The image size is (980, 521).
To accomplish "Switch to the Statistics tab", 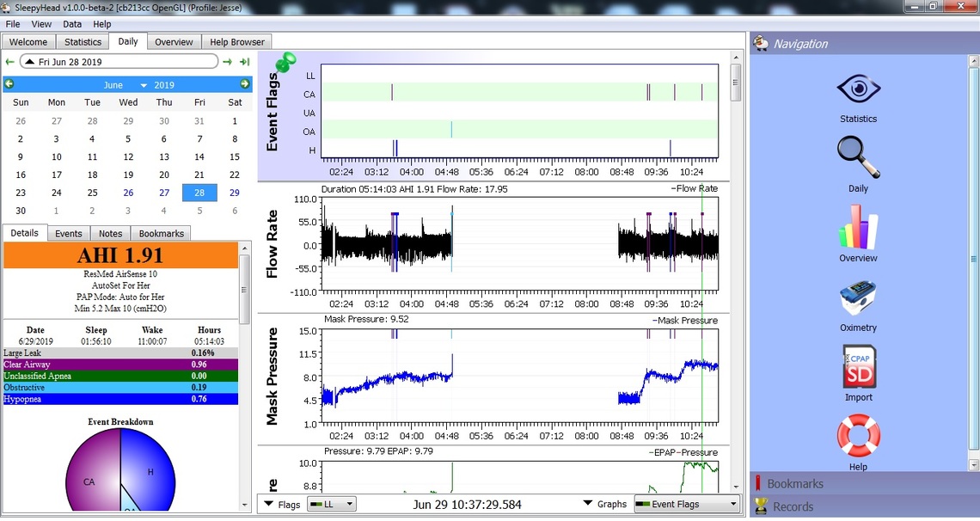I will click(x=83, y=42).
